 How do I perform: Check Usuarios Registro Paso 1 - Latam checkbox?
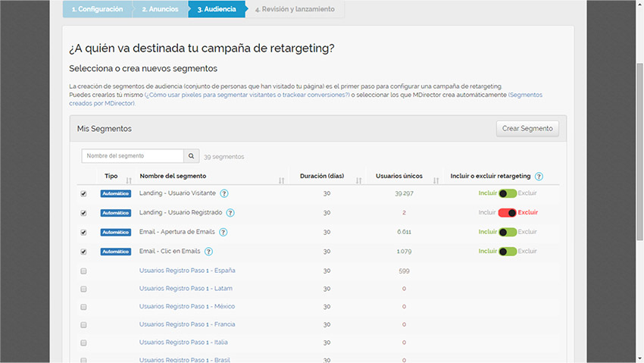[84, 289]
